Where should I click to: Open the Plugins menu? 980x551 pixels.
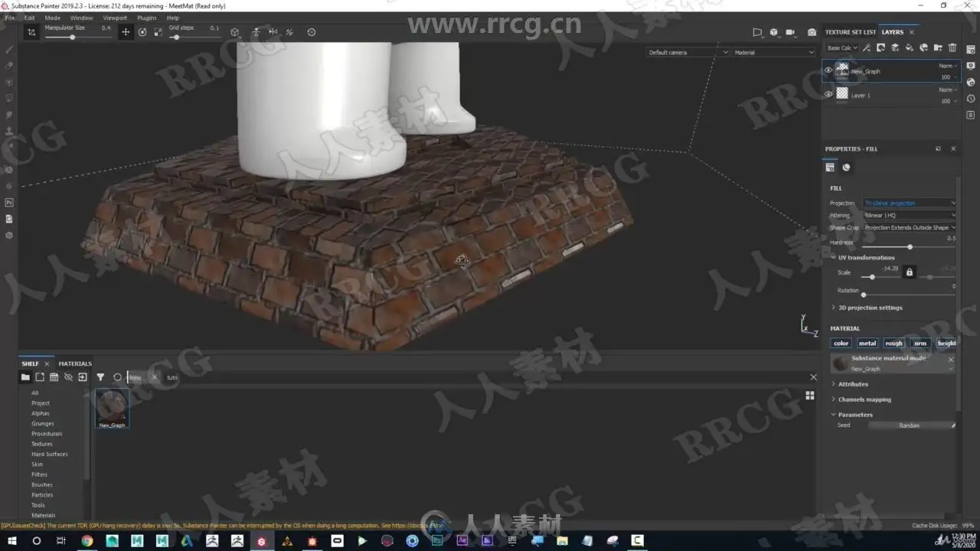[147, 18]
